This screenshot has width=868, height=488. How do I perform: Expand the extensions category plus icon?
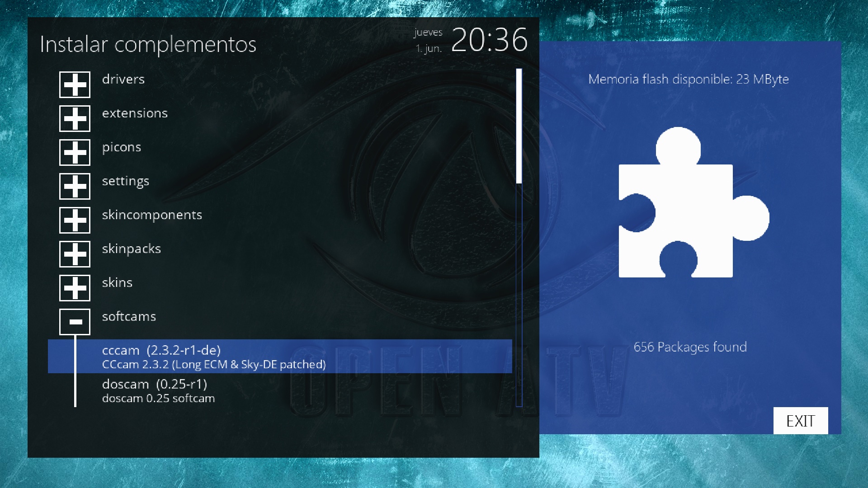click(75, 118)
